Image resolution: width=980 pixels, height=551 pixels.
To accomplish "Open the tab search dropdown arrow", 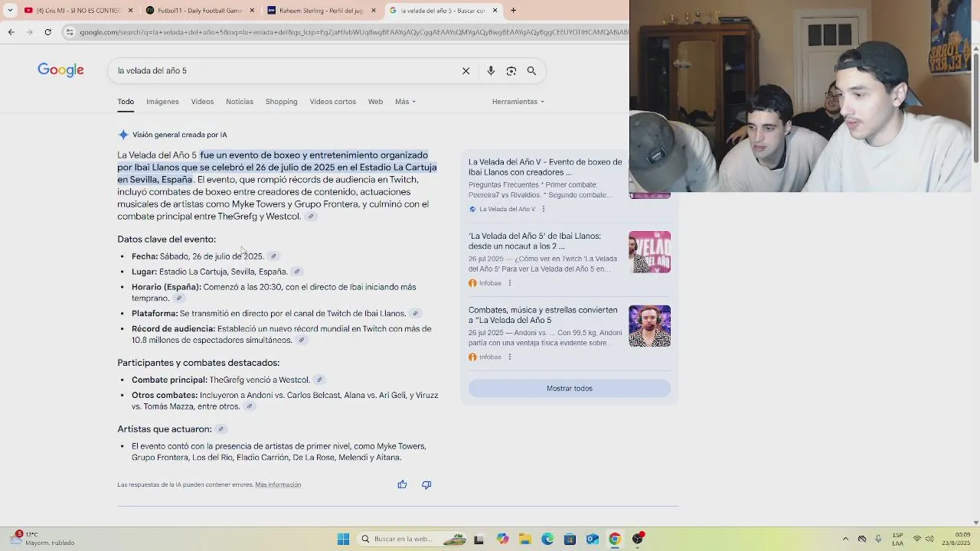I will click(x=10, y=11).
